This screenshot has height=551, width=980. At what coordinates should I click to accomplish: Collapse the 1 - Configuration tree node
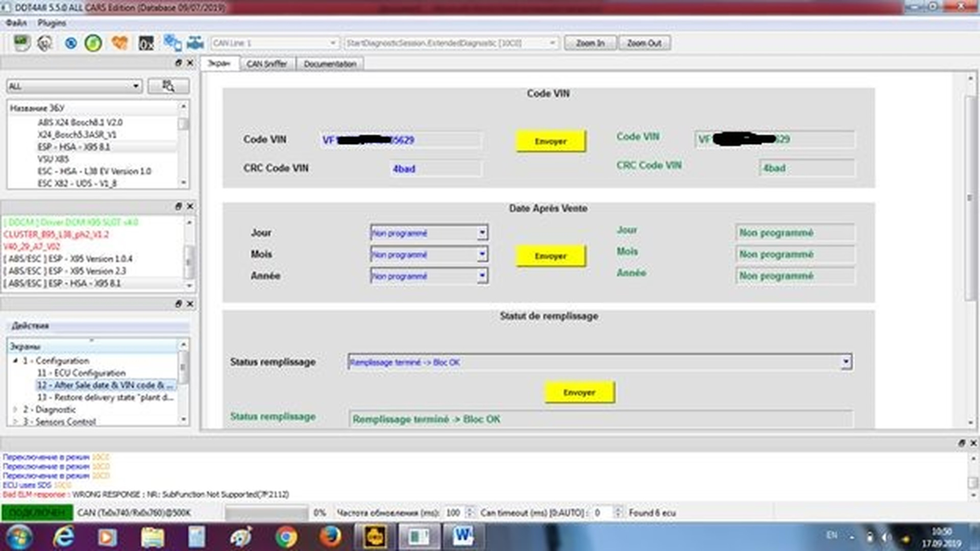15,361
